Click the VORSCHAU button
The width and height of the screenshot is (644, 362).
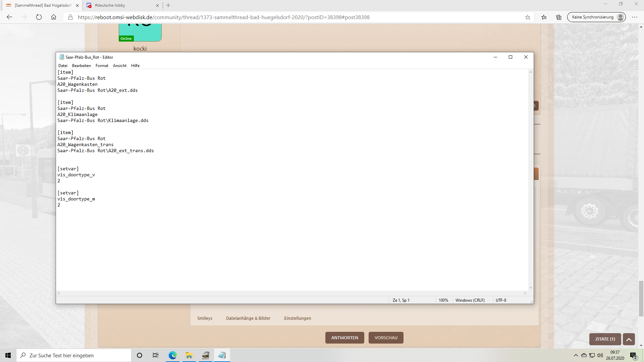click(x=386, y=338)
